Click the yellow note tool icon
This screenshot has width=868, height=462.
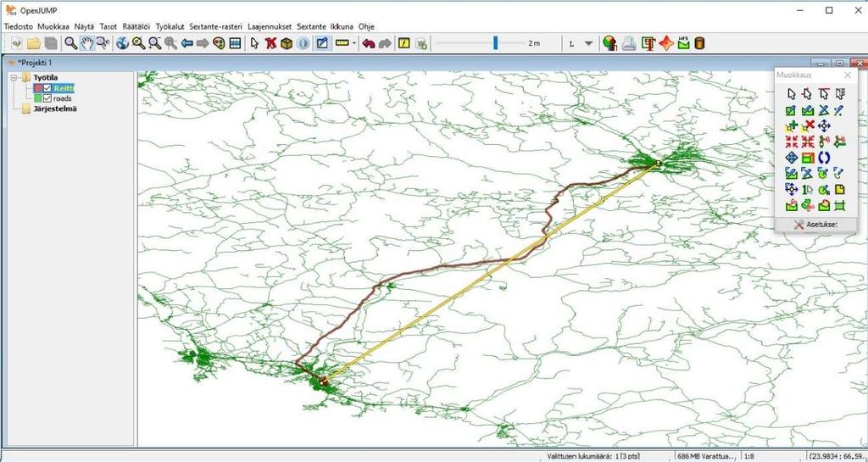840,190
